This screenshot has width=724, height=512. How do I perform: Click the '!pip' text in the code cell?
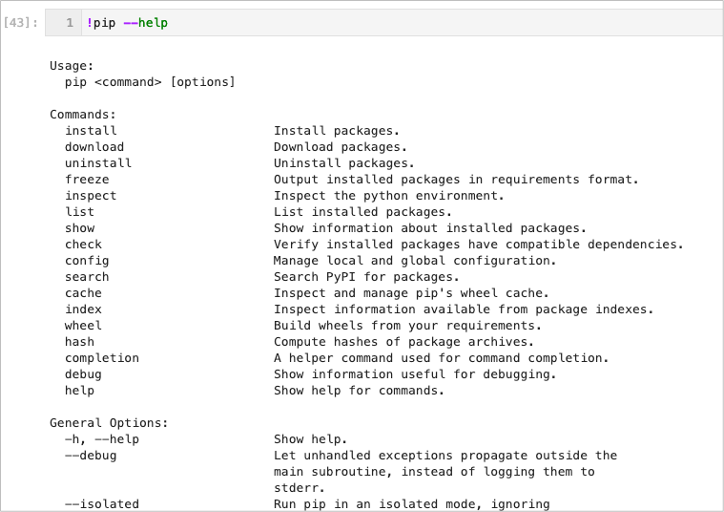(x=101, y=22)
